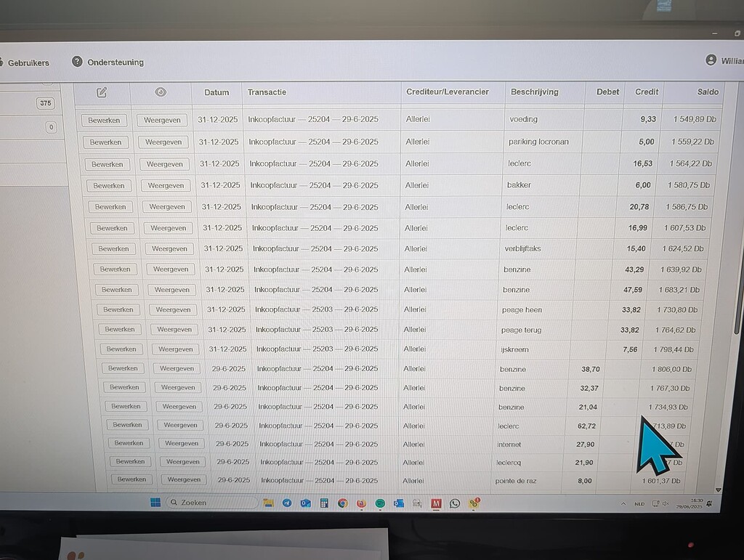744x560 pixels.
Task: Click the eye icon in the table header
Action: (x=161, y=92)
